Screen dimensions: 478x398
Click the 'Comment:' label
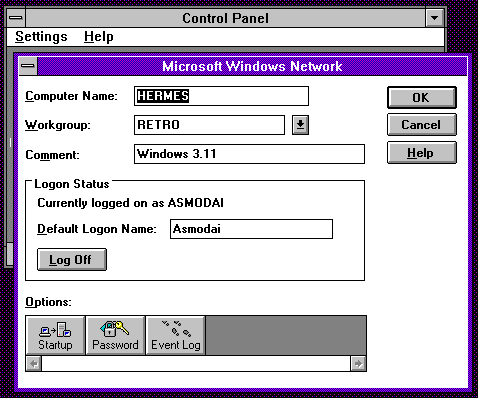52,155
